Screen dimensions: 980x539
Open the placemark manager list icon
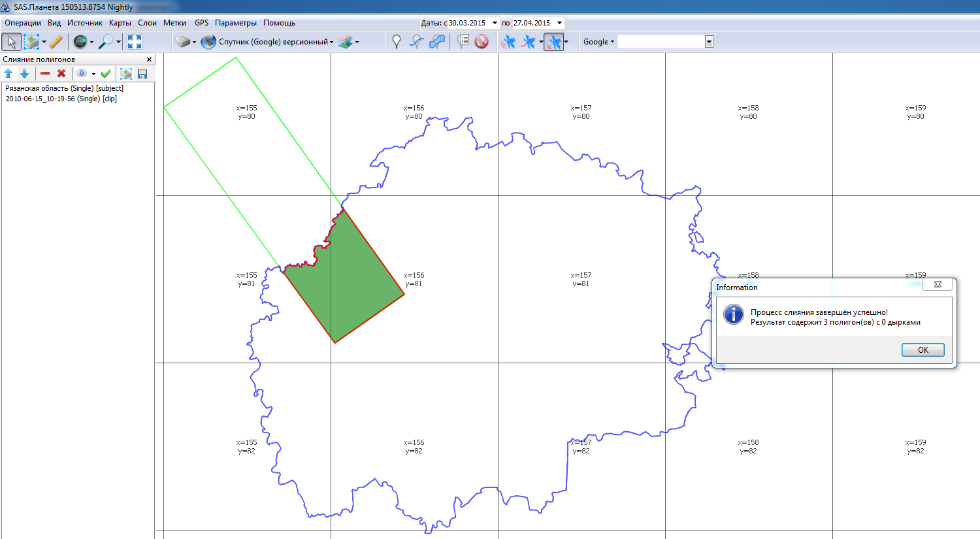pos(463,42)
